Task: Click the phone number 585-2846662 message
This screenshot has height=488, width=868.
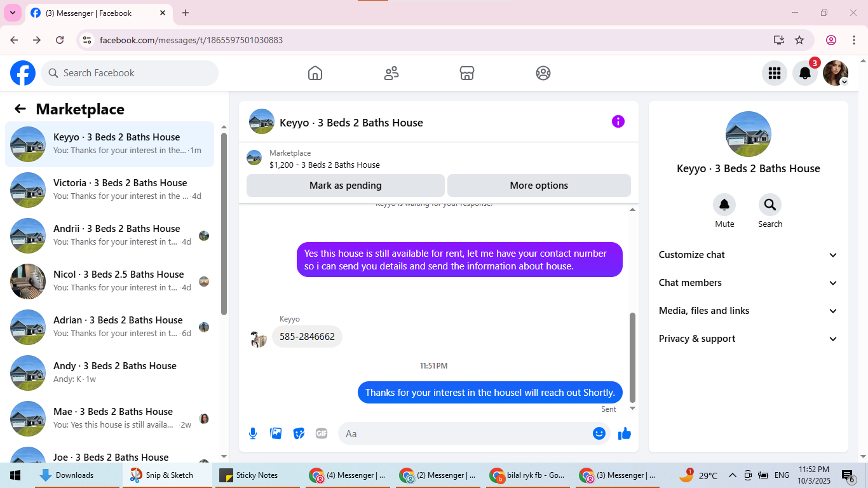Action: pyautogui.click(x=308, y=337)
